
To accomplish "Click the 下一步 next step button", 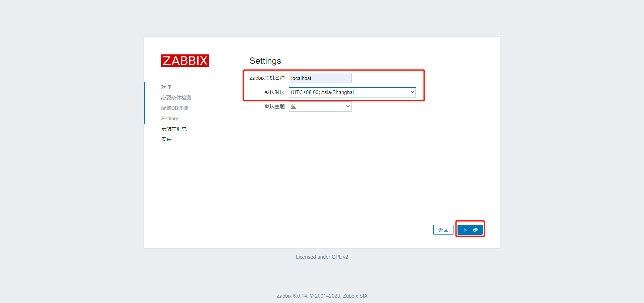I will [470, 230].
